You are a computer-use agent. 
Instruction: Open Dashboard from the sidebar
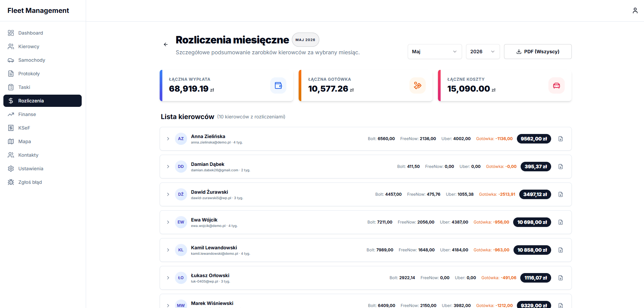tap(42, 33)
